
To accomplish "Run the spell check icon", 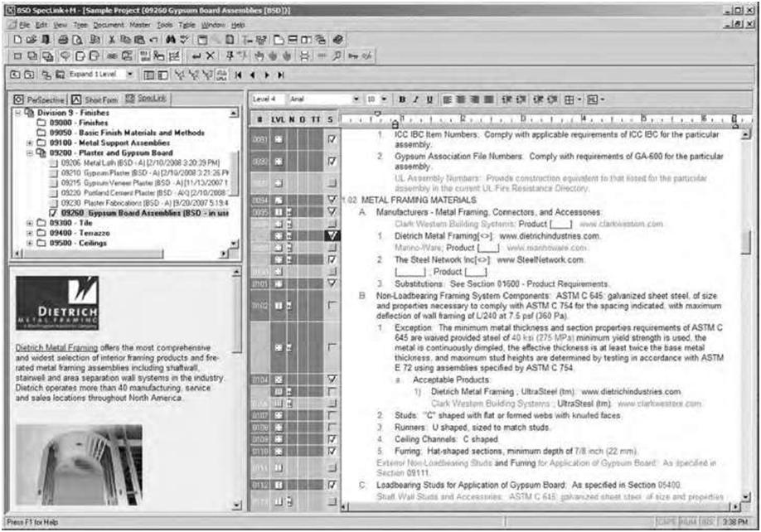I will click(184, 40).
